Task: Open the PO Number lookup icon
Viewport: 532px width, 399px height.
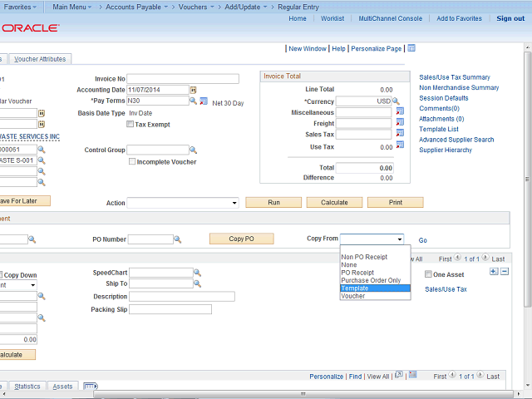Action: (x=178, y=239)
